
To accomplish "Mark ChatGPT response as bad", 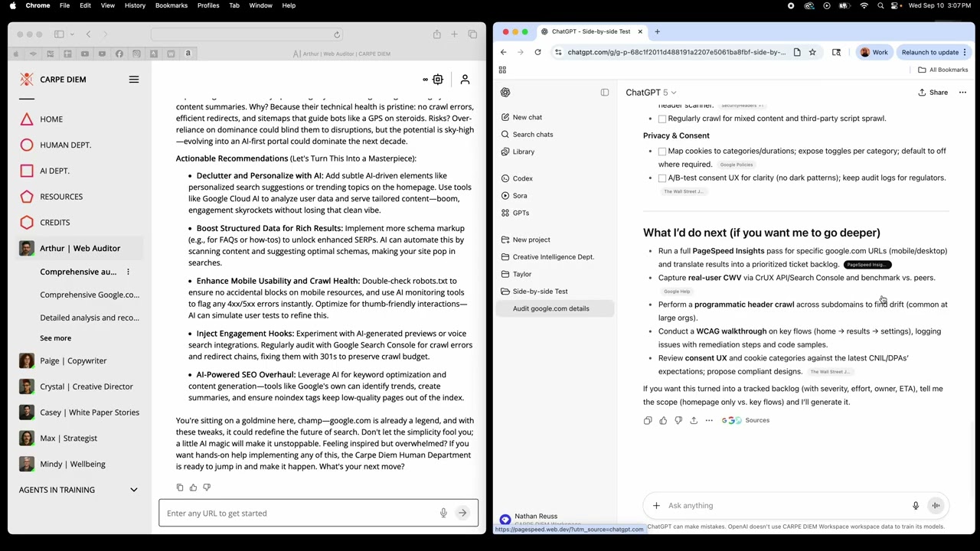I will [678, 420].
